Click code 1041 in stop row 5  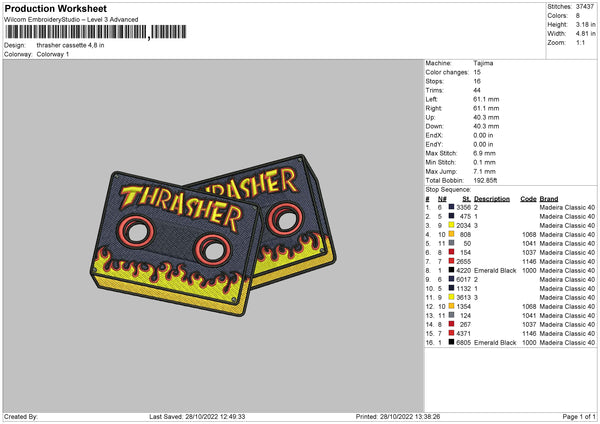point(529,243)
